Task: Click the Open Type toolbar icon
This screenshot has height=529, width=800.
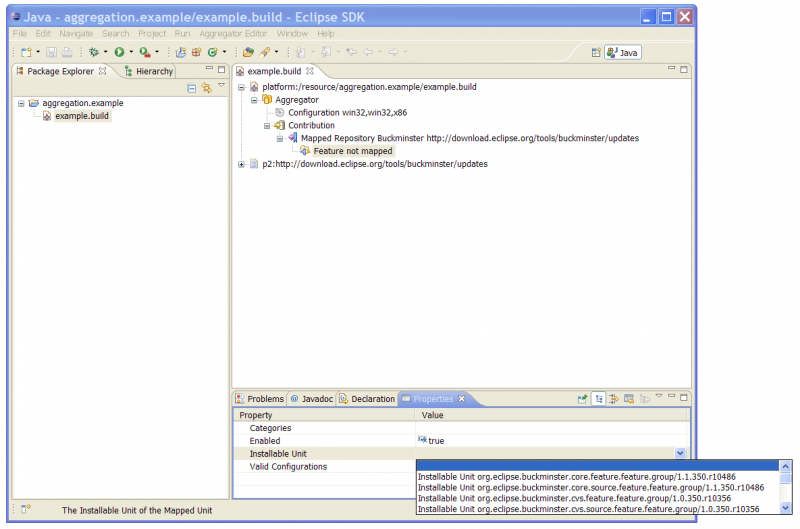Action: (x=248, y=52)
